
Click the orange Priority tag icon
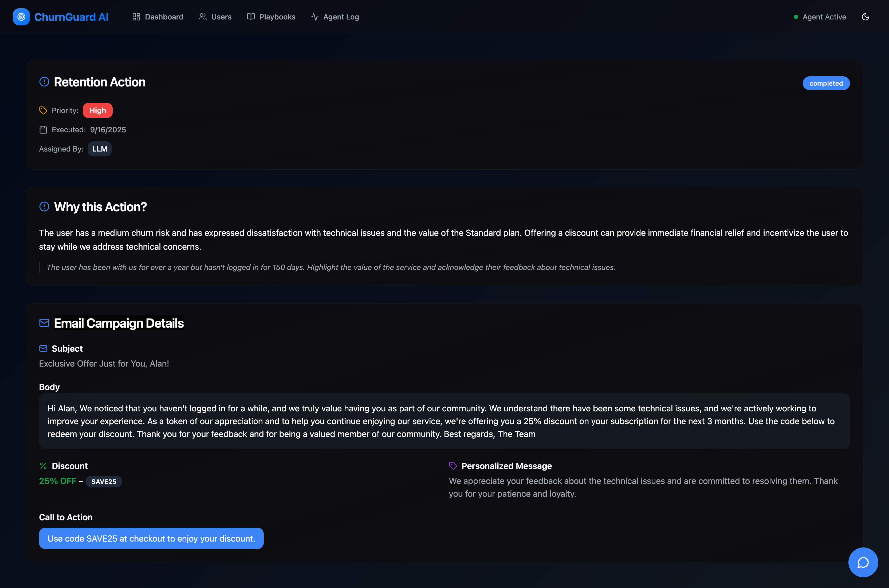43,110
